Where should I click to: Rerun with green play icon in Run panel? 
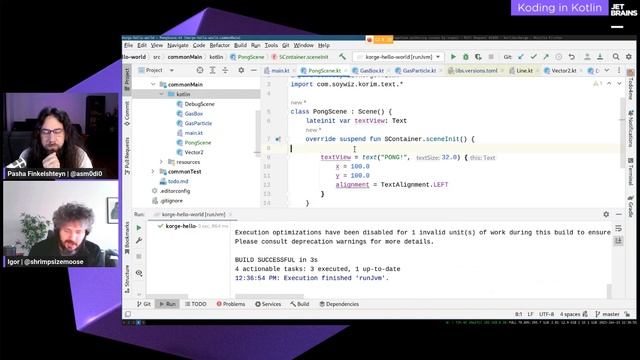tap(139, 227)
